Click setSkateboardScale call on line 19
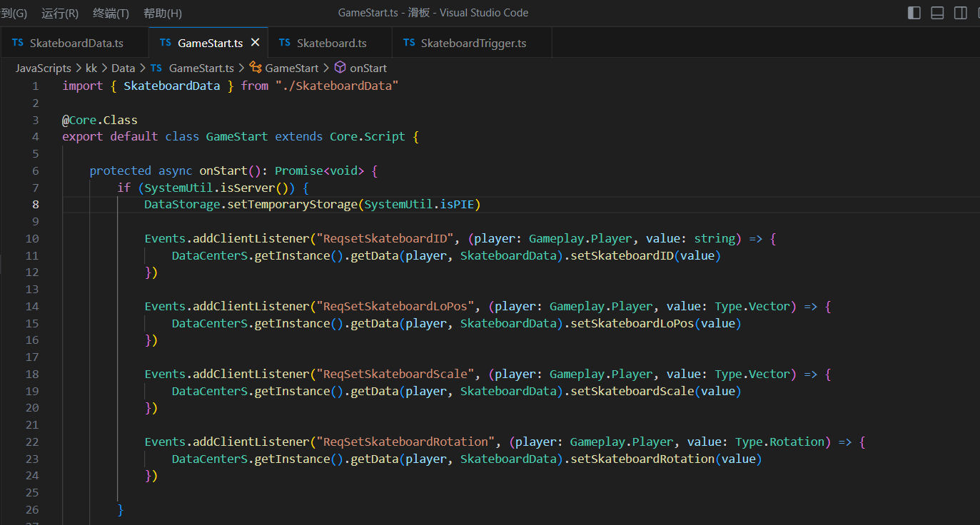The height and width of the screenshot is (525, 980). 632,392
